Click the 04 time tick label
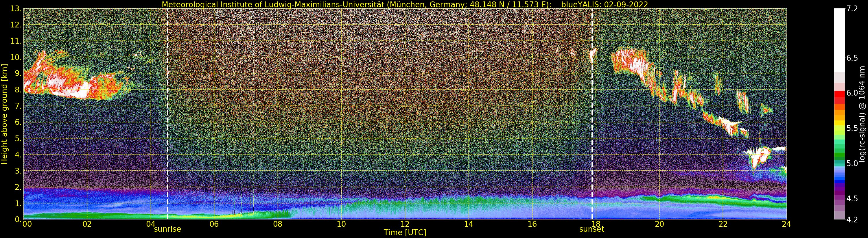This screenshot has width=868, height=238. [x=151, y=224]
